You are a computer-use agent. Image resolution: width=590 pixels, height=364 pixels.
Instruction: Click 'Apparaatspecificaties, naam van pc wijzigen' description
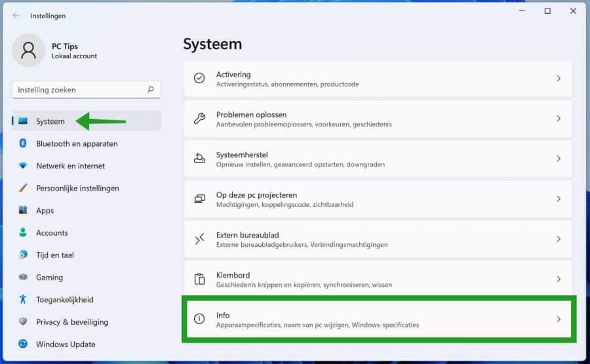283,325
